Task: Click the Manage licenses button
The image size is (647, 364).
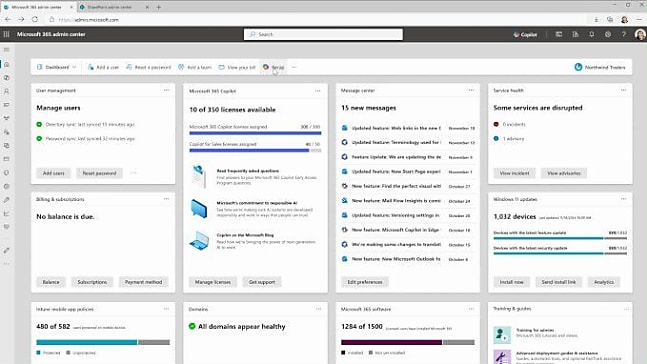Action: (213, 282)
